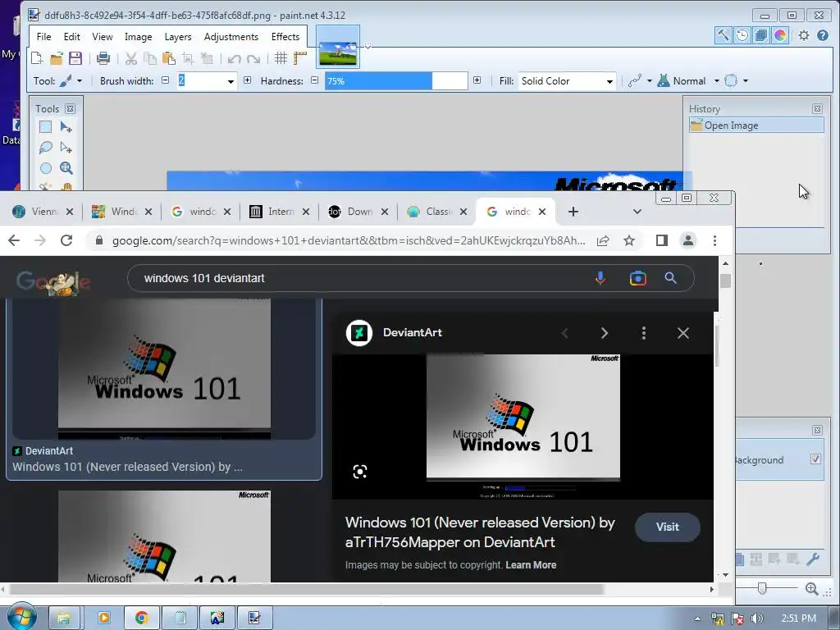Switch to the Internet Archive Chrome tab
The height and width of the screenshot is (630, 840).
click(280, 212)
